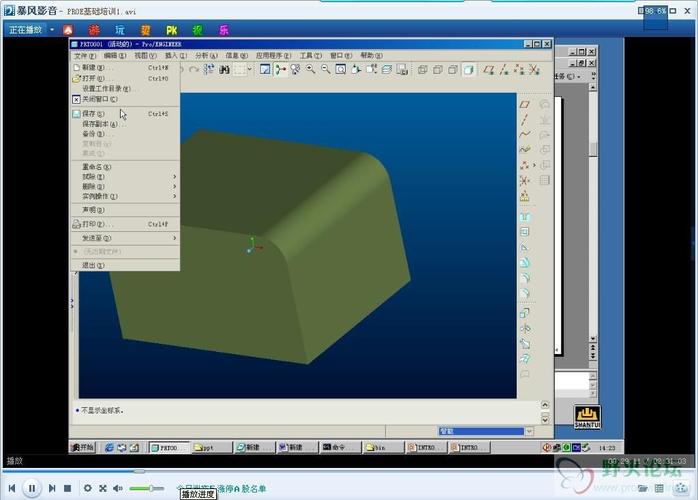Stop playback with the stop button
Image resolution: width=698 pixels, height=500 pixels.
click(x=68, y=488)
